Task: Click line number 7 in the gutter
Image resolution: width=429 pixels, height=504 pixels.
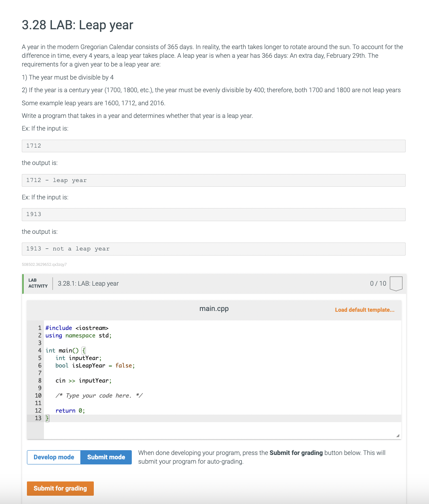Action: [x=40, y=373]
